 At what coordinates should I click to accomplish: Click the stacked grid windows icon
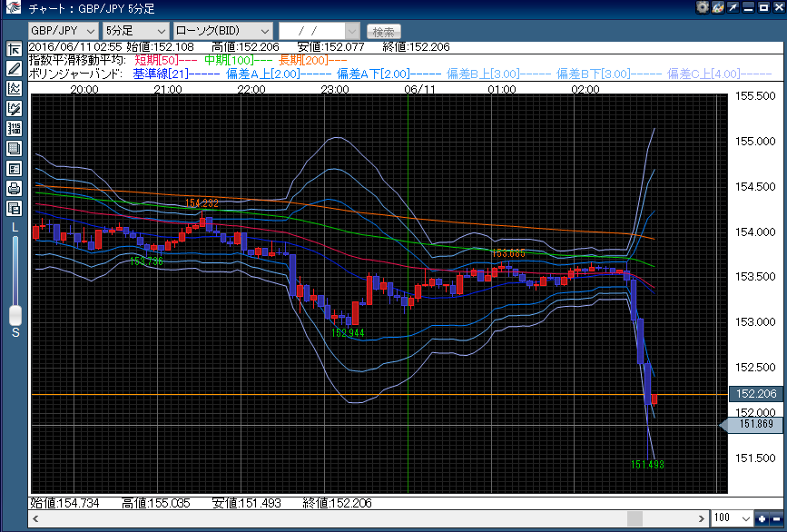[x=14, y=149]
